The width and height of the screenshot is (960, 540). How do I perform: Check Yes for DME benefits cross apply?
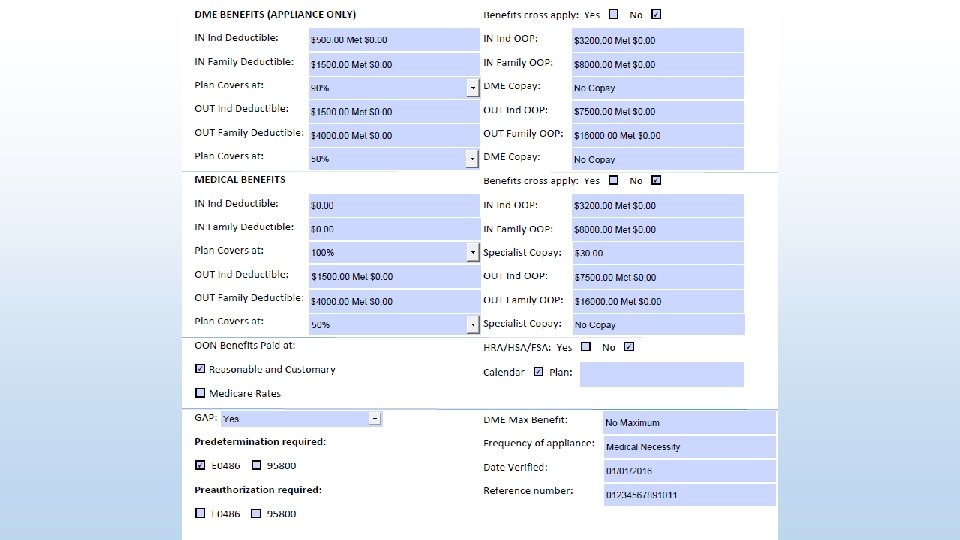pyautogui.click(x=613, y=15)
